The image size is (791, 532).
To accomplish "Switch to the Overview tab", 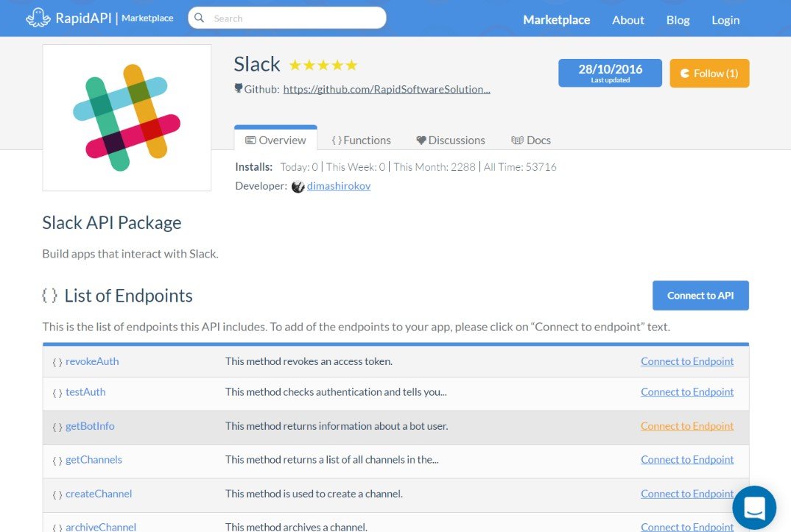I will [x=275, y=140].
